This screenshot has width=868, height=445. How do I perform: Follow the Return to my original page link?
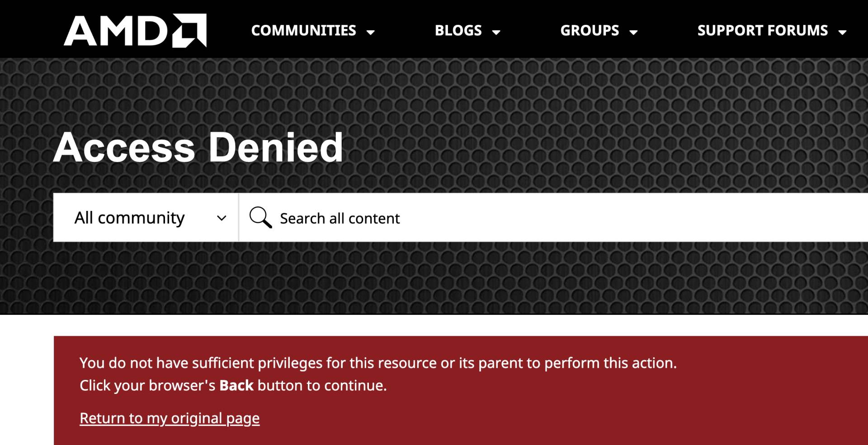(170, 418)
